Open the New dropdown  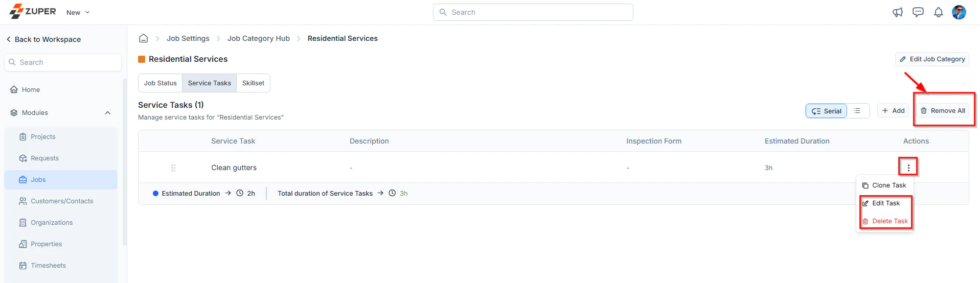78,12
